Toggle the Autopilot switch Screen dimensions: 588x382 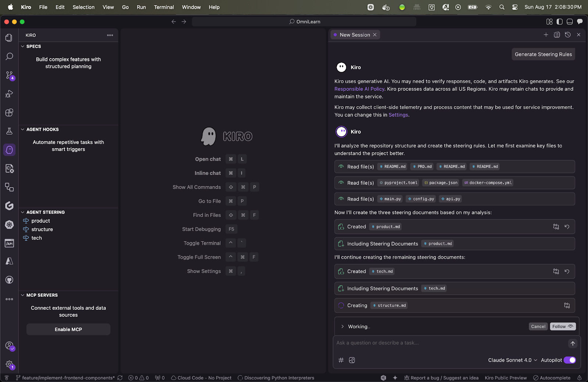pyautogui.click(x=570, y=360)
